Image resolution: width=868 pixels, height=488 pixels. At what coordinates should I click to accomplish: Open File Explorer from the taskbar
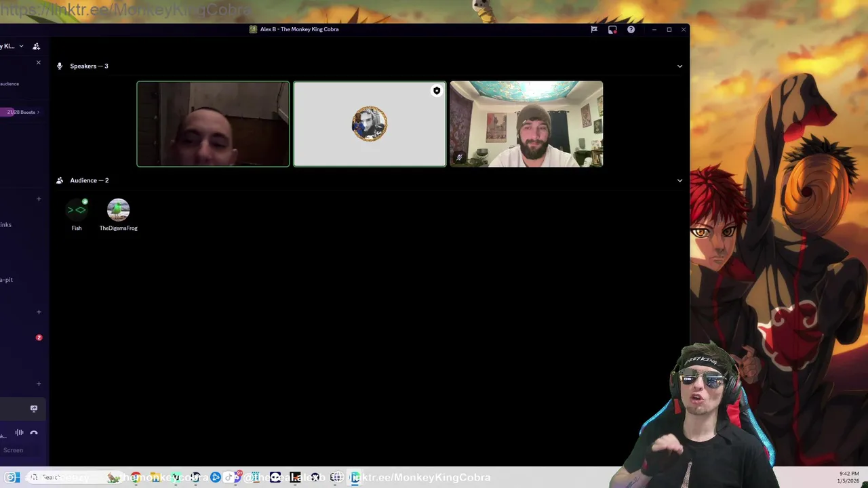point(155,477)
